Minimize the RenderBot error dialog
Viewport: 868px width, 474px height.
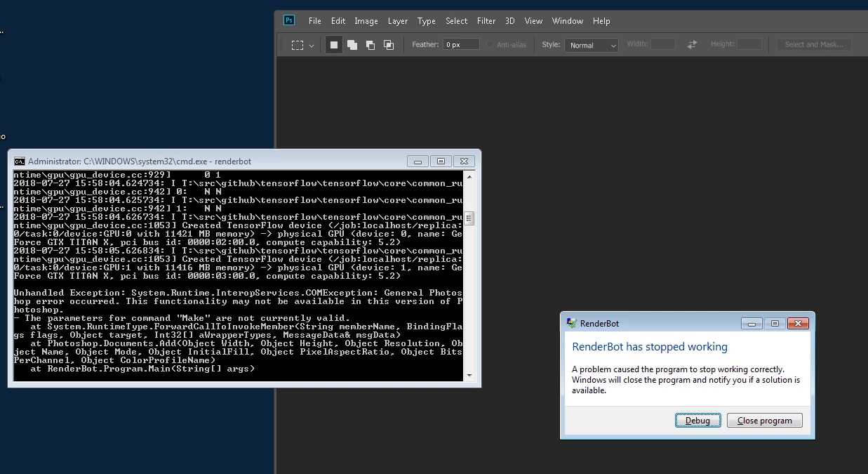752,324
